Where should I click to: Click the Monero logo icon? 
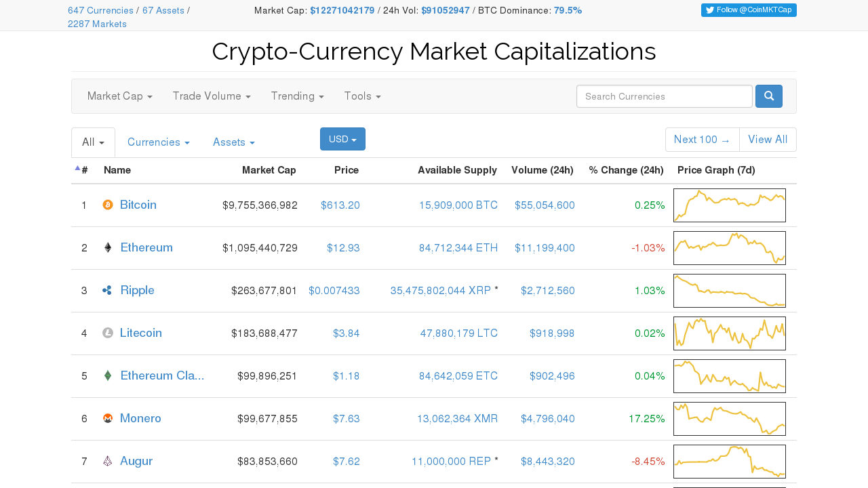107,418
